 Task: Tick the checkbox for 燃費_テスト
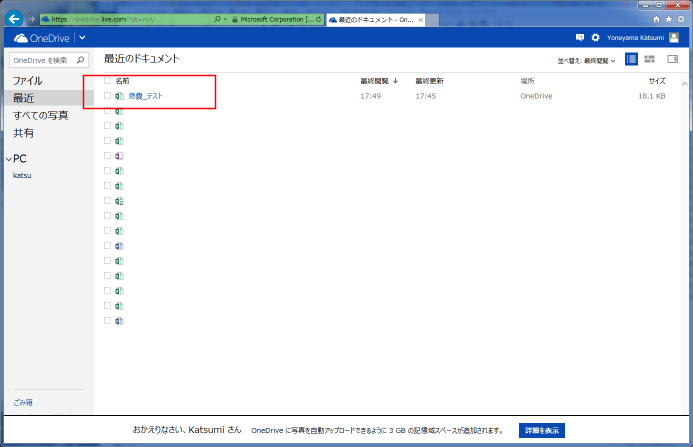tap(107, 96)
